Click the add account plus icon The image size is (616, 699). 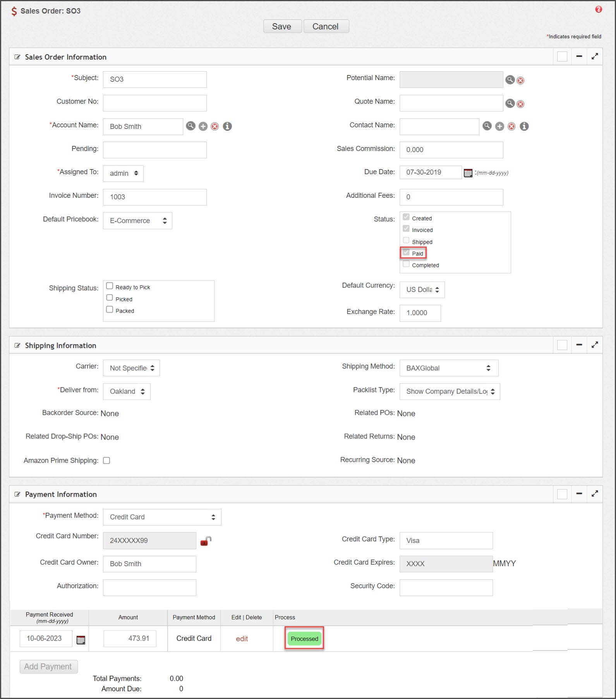(x=203, y=127)
